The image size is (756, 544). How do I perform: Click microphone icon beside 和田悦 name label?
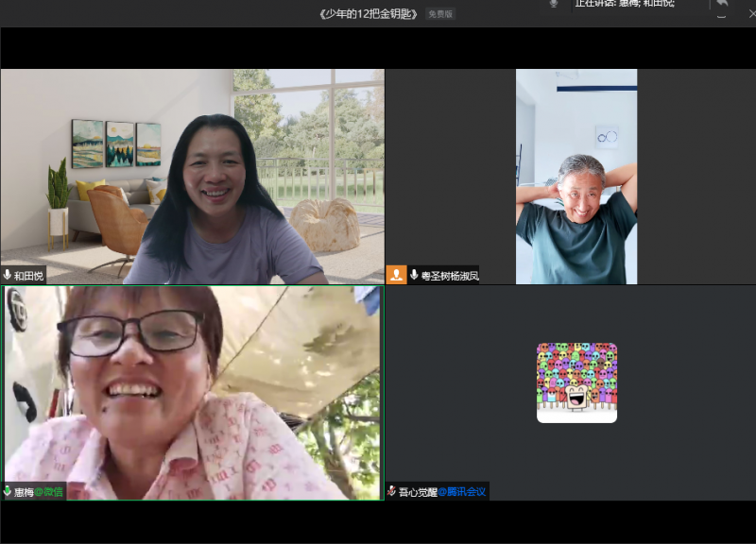pyautogui.click(x=8, y=276)
